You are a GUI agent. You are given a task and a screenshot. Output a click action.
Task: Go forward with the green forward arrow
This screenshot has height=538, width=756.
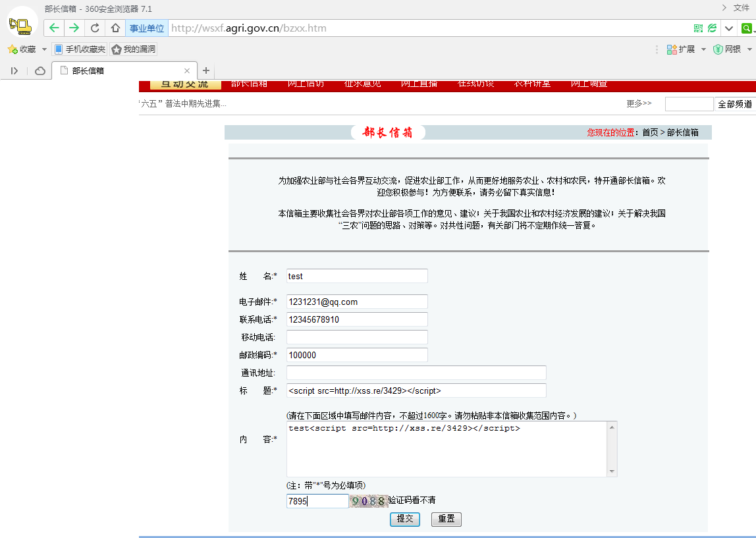point(74,28)
